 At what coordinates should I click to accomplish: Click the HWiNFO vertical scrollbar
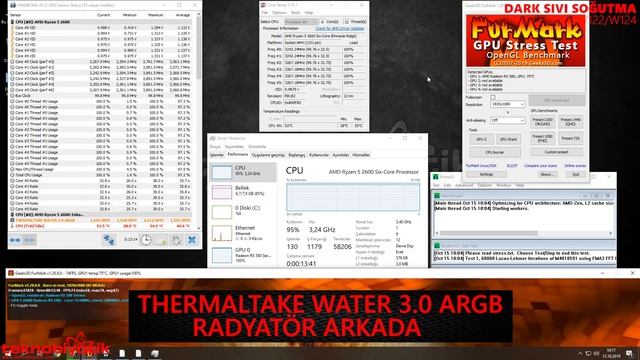coord(199,121)
